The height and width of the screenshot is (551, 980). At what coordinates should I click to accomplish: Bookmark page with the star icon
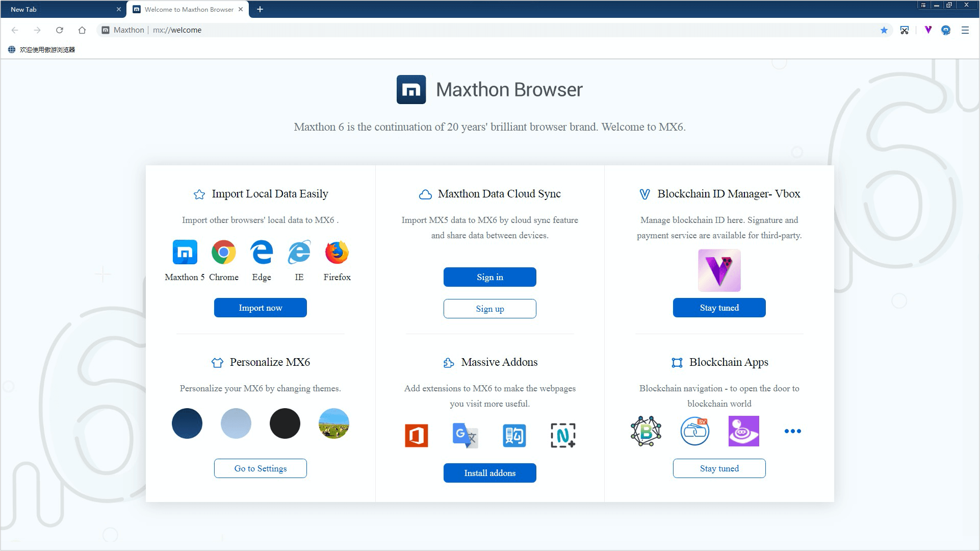pos(884,30)
